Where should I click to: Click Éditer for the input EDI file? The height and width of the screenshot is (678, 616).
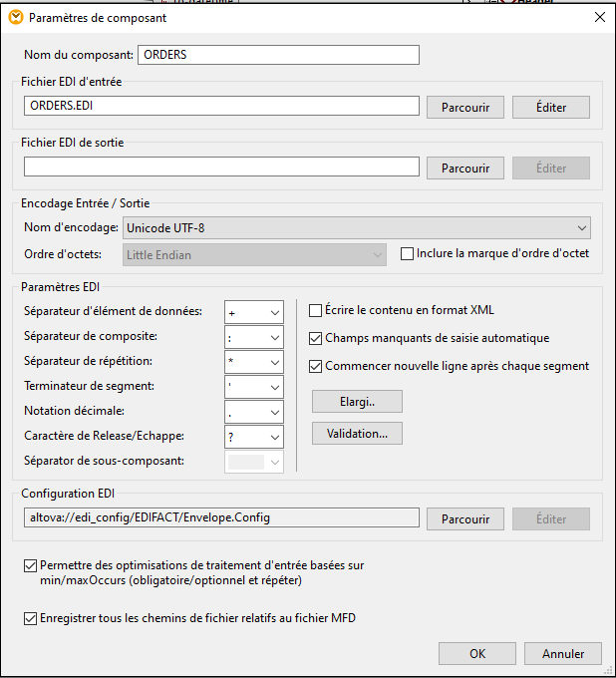[550, 107]
